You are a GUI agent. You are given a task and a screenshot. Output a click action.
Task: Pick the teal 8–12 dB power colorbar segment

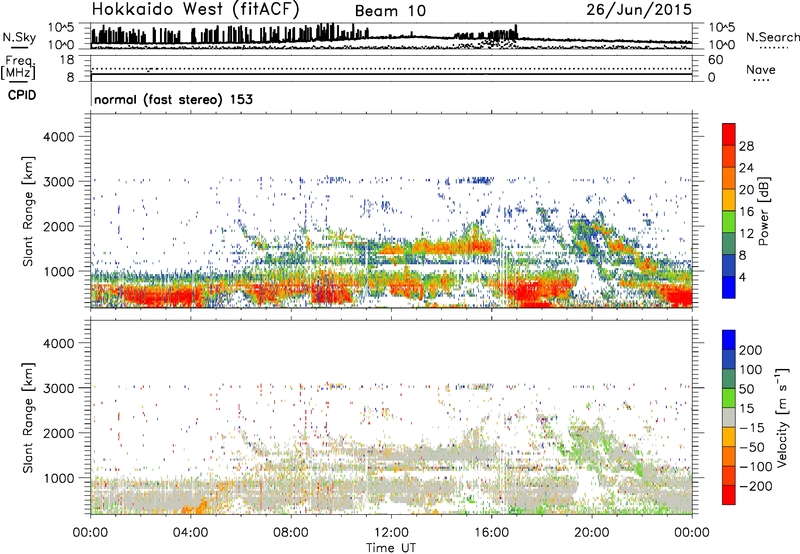click(729, 243)
